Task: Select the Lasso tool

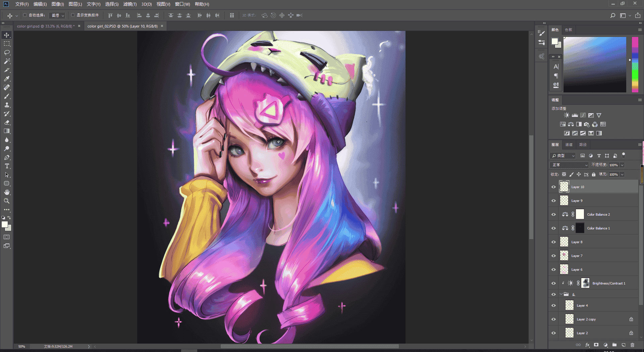Action: pos(7,52)
